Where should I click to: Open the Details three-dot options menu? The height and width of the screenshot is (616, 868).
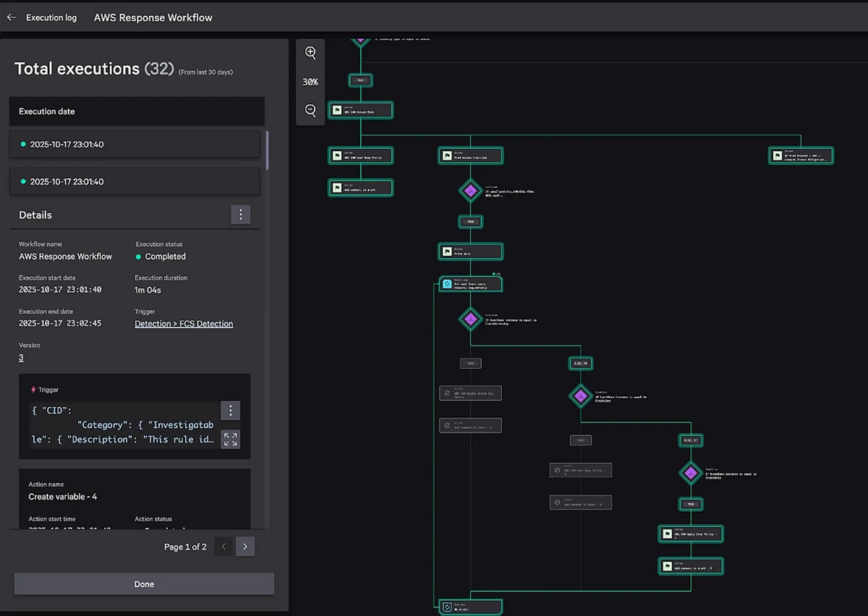tap(241, 214)
